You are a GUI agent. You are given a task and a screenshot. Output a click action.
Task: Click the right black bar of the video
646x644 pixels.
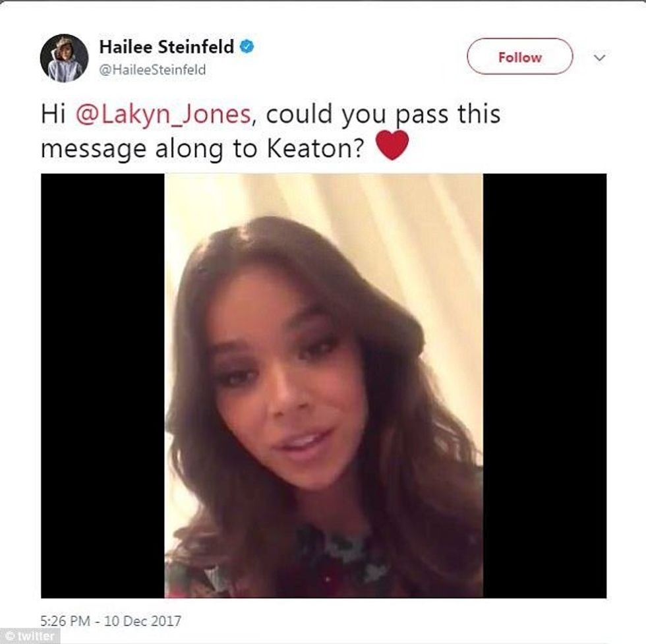544,386
